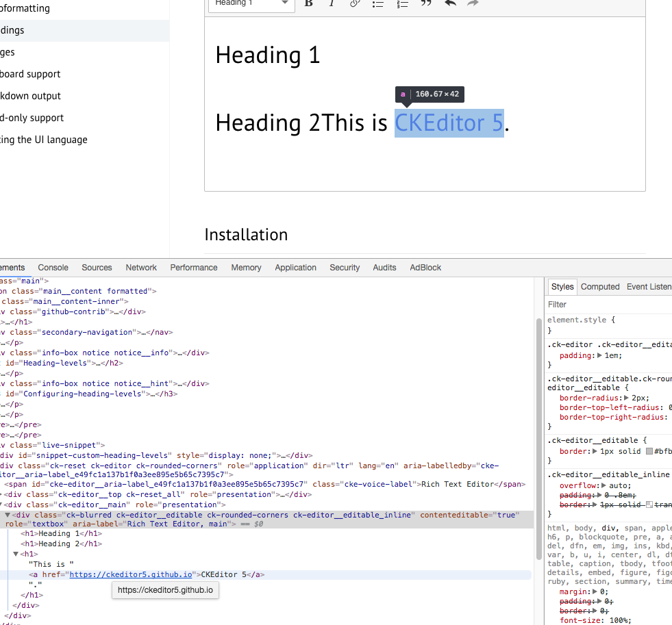The image size is (672, 625).
Task: Apply a bulleted list from the toolbar
Action: (x=377, y=3)
